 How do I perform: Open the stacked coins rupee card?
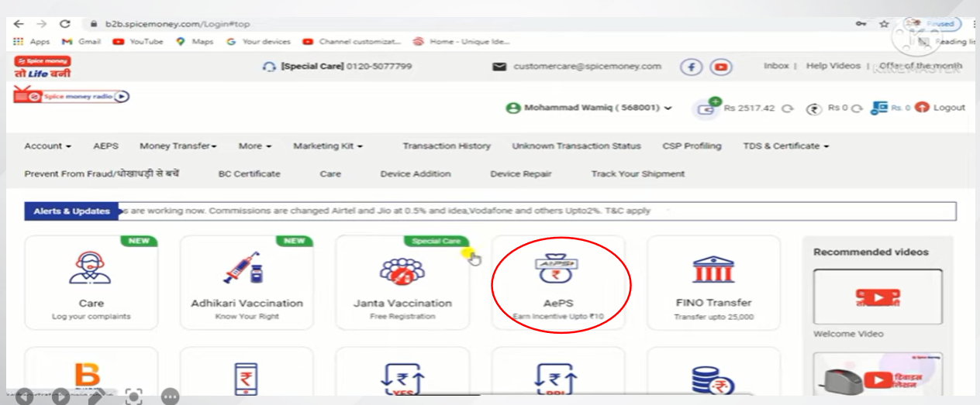coord(713,371)
